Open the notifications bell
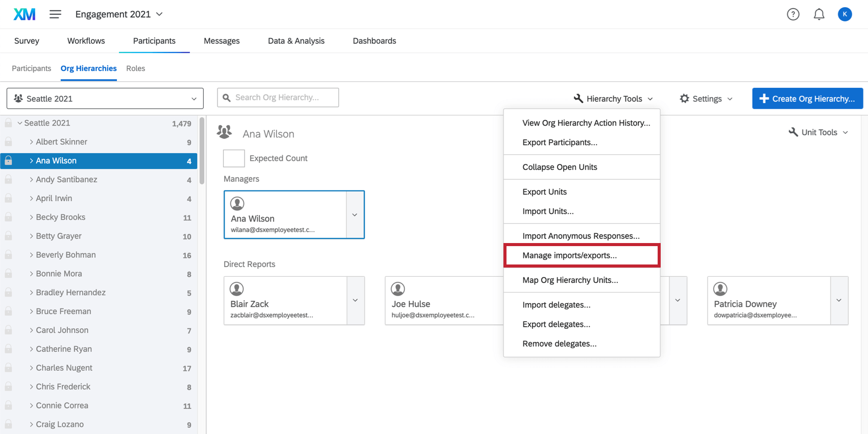The height and width of the screenshot is (434, 868). coord(818,14)
